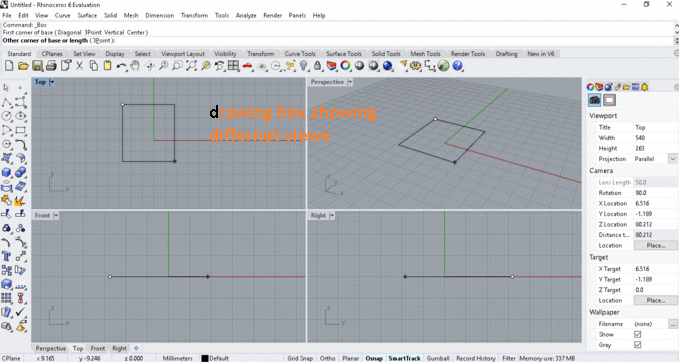This screenshot has width=679, height=362.
Task: Toggle Planar in the status bar
Action: pyautogui.click(x=350, y=358)
